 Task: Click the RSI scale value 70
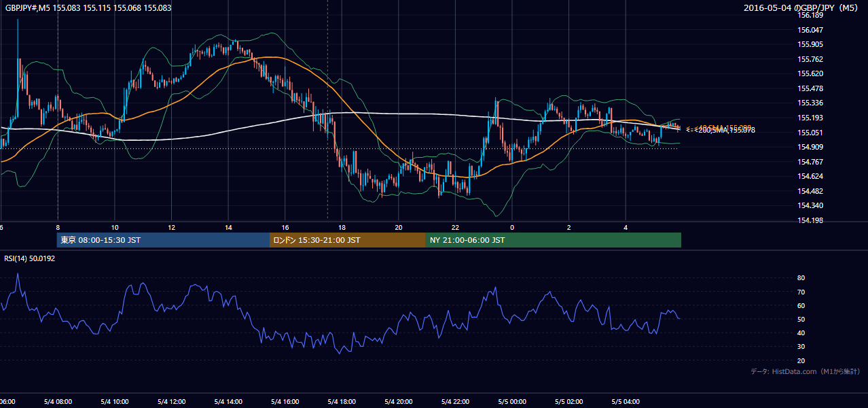click(801, 292)
